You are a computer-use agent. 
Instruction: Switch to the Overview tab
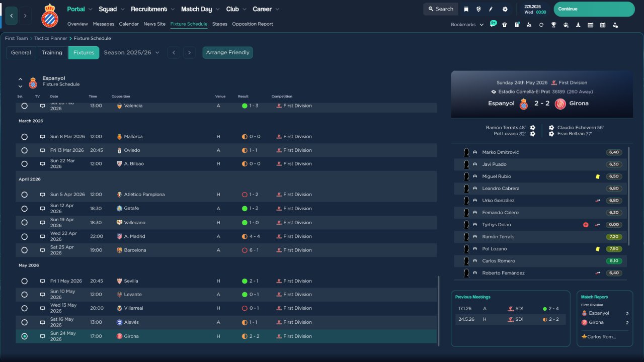tap(77, 24)
